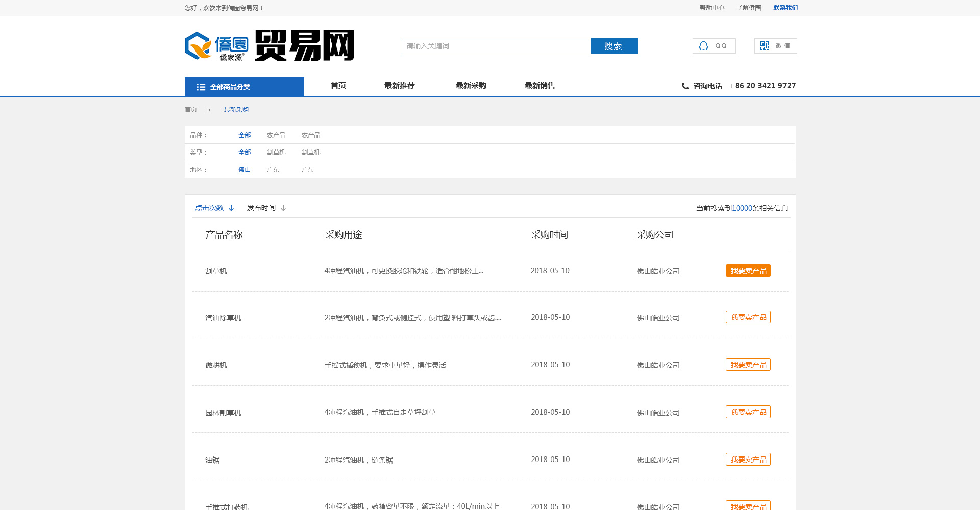Click the QQ penguin icon
Viewport: 980px width, 510px height.
(703, 46)
